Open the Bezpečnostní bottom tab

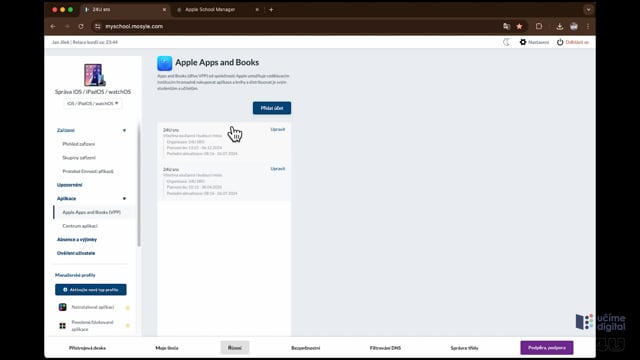tap(306, 348)
